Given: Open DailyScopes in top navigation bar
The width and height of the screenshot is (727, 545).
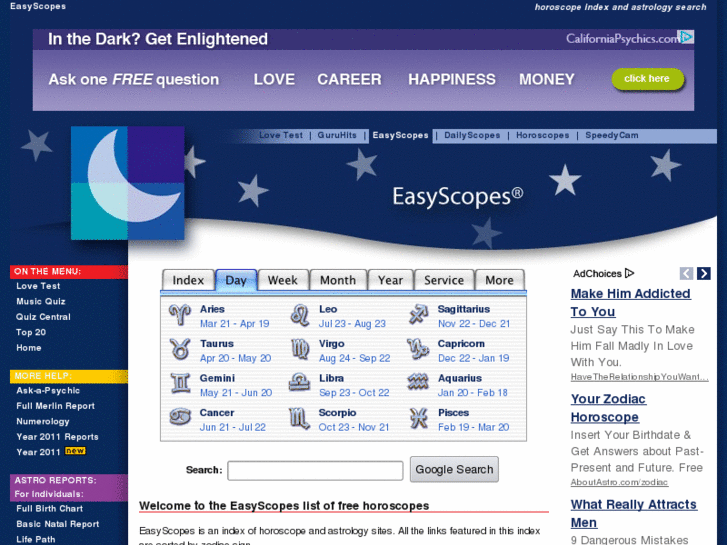Looking at the screenshot, I should (x=472, y=135).
